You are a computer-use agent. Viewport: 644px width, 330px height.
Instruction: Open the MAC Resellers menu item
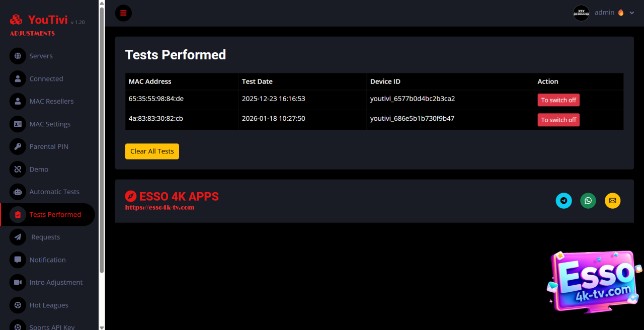(51, 101)
